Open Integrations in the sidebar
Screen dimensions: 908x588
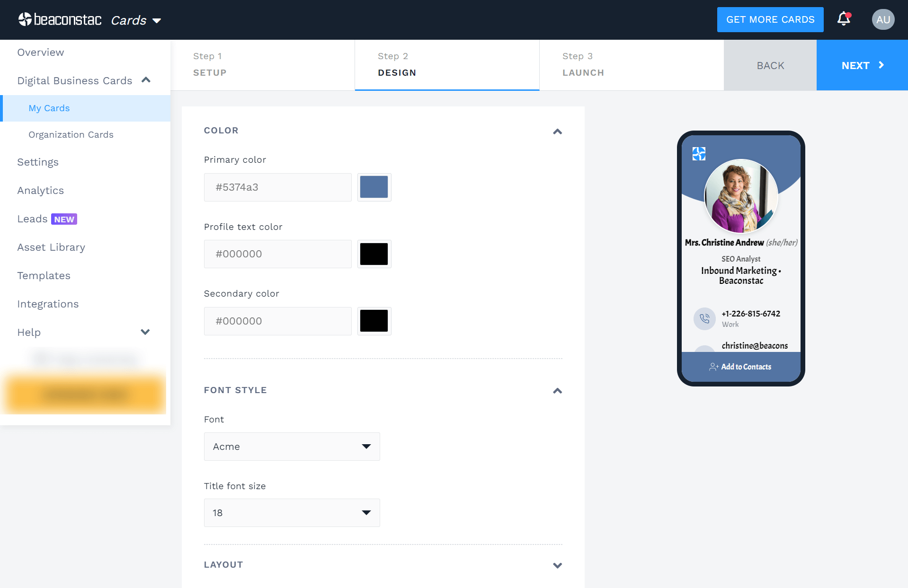click(x=48, y=304)
